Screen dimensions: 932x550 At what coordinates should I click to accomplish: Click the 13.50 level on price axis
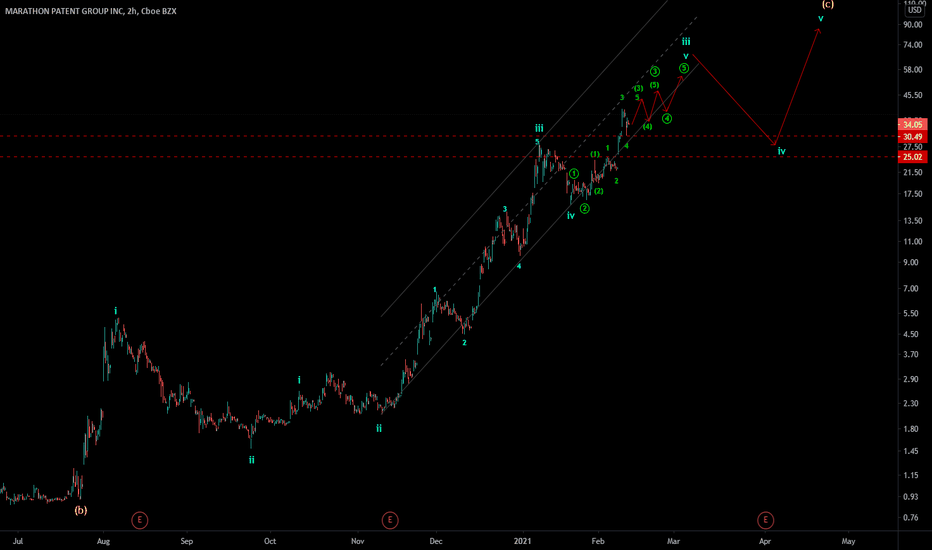[912, 221]
